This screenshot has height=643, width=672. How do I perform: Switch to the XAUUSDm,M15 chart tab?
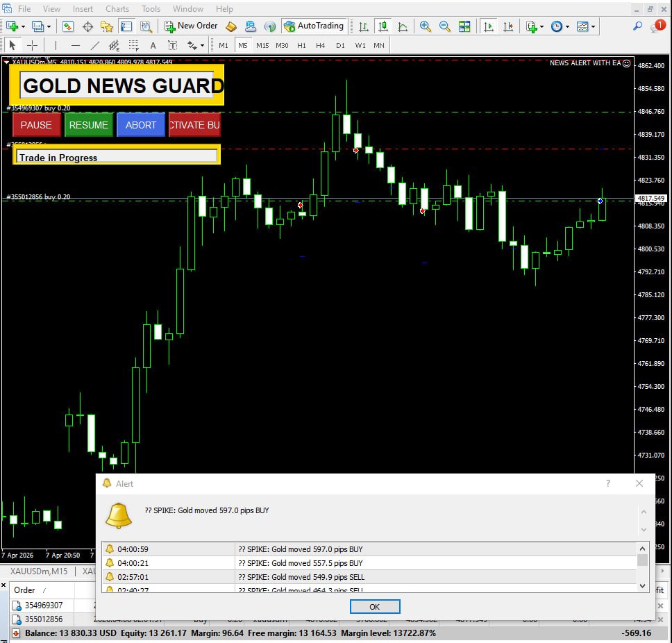[39, 571]
